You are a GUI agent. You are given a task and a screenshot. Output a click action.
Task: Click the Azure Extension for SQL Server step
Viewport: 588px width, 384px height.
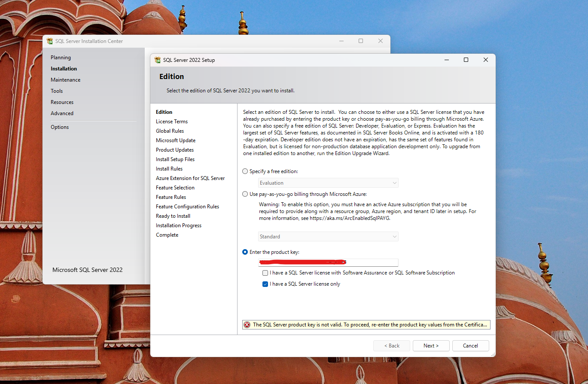[x=190, y=178]
